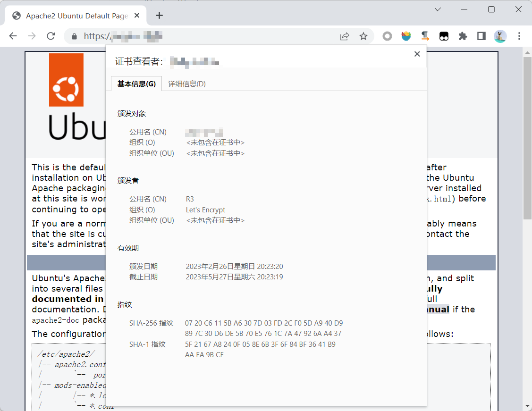532x411 pixels.
Task: Open a new browser tab
Action: click(159, 16)
